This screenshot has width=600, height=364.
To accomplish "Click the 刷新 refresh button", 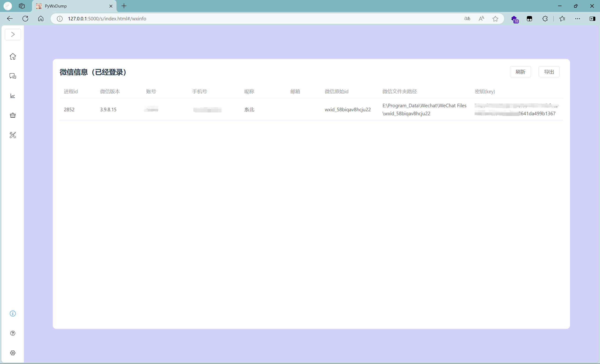I will (x=520, y=72).
